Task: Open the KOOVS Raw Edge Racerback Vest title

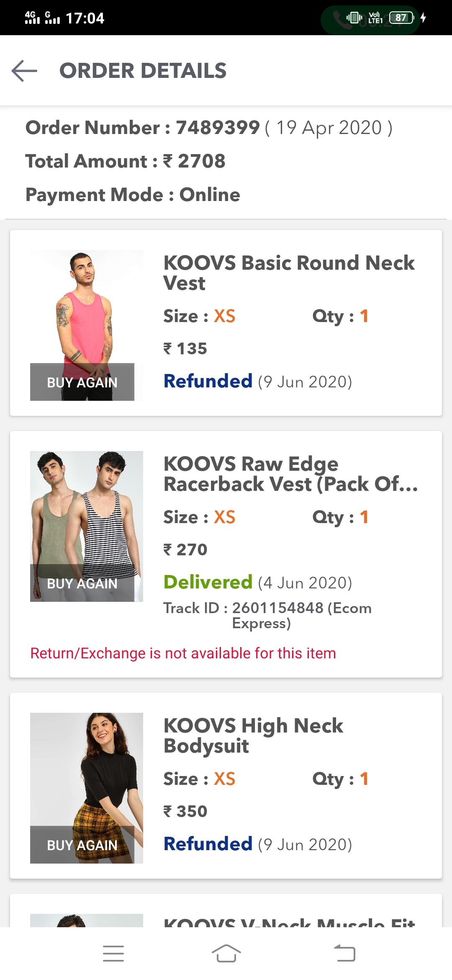Action: pos(290,474)
